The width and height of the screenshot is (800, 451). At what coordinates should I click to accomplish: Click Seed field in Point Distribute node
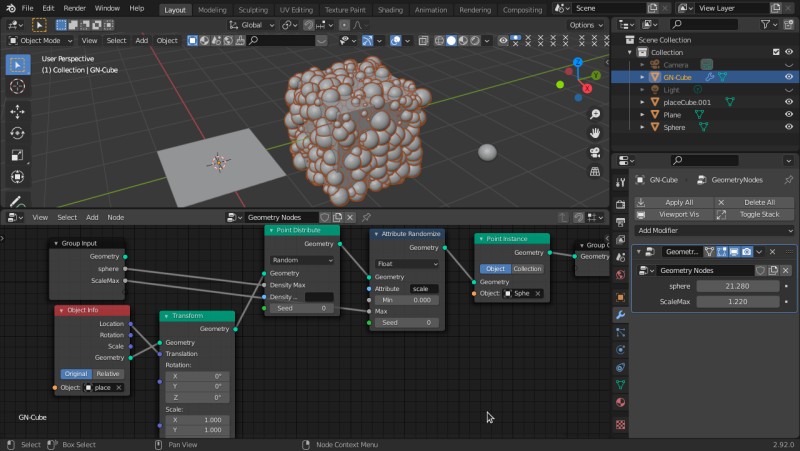point(302,308)
